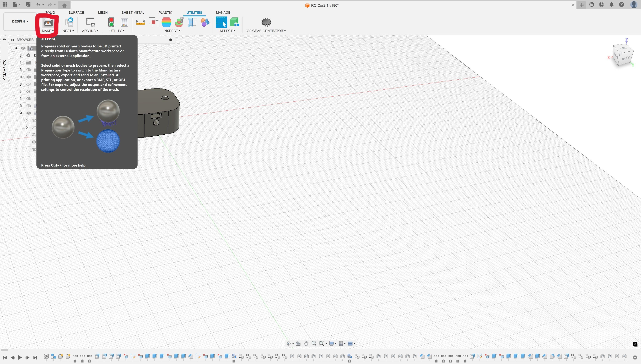Select the Pan hand tool
The width and height of the screenshot is (641, 364).
[306, 344]
